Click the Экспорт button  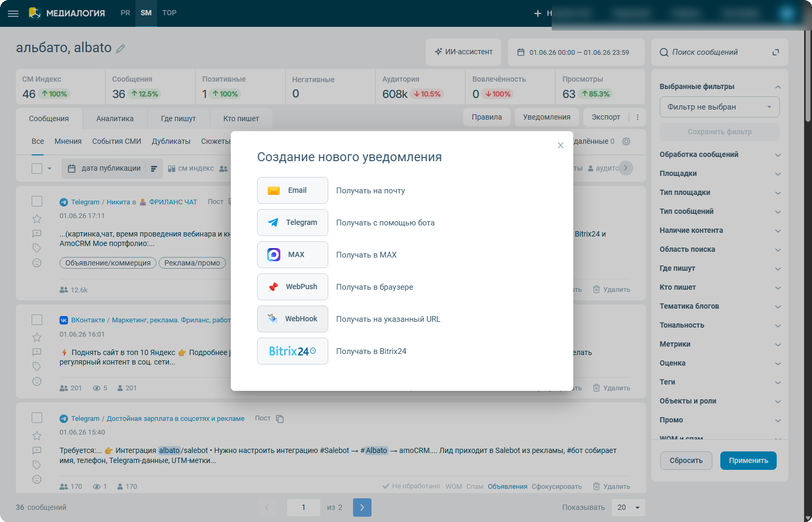(606, 117)
